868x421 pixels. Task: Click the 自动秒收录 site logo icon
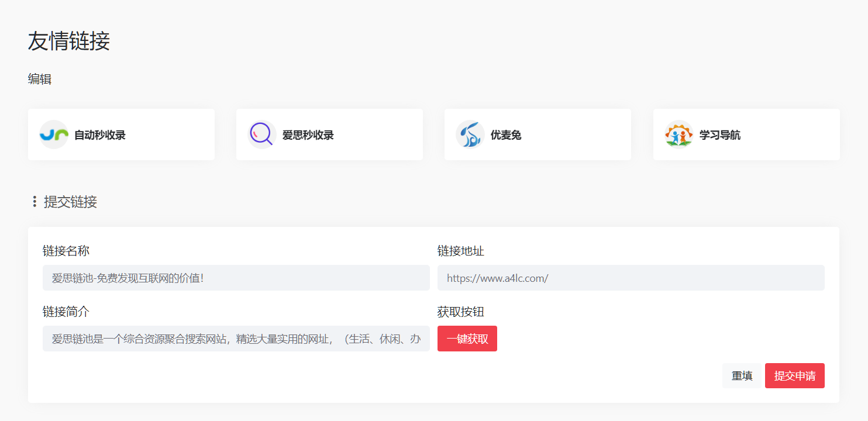click(53, 134)
